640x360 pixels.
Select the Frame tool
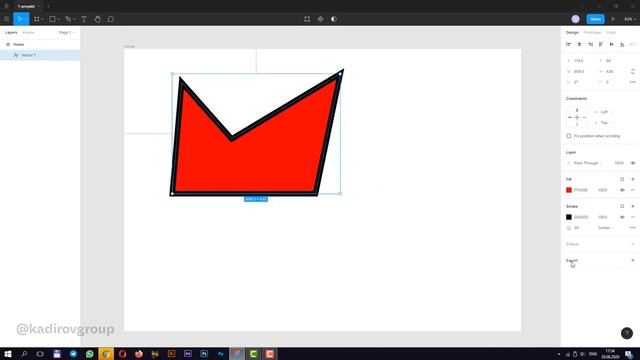coord(37,19)
